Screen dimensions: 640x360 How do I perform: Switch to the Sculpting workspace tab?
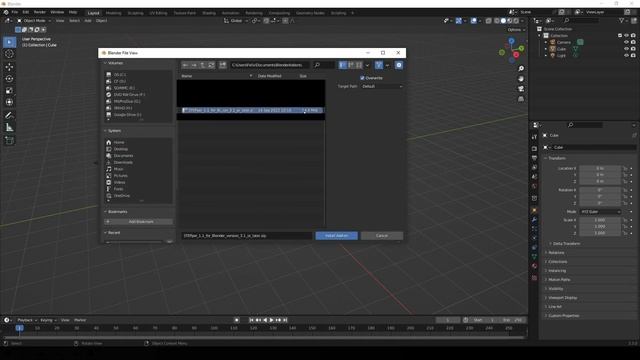point(136,13)
